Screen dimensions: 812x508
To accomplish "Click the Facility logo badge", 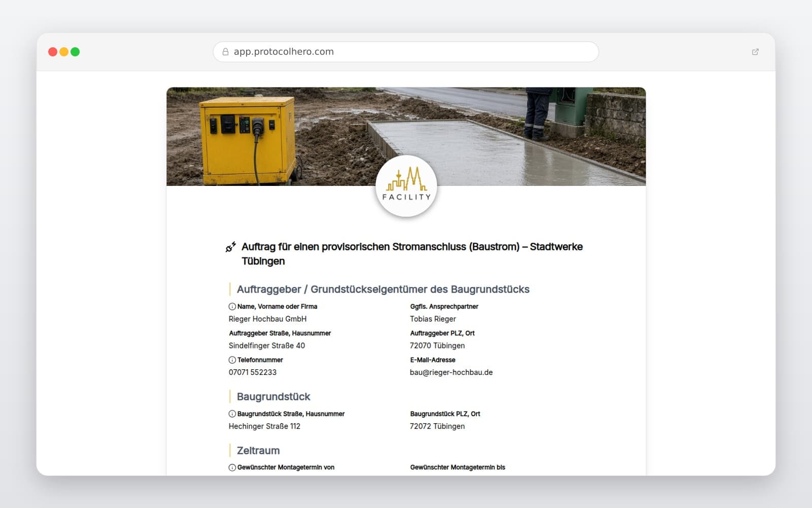I will click(x=406, y=186).
